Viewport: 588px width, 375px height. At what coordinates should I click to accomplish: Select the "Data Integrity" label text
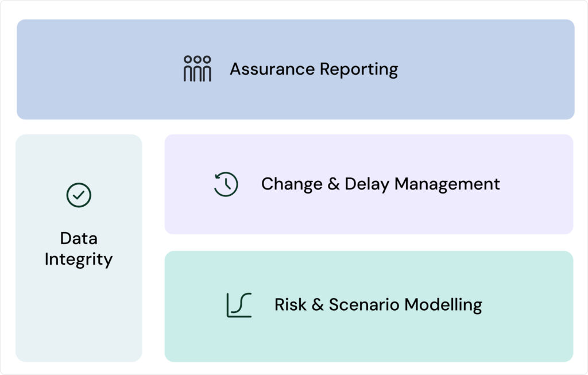click(79, 249)
